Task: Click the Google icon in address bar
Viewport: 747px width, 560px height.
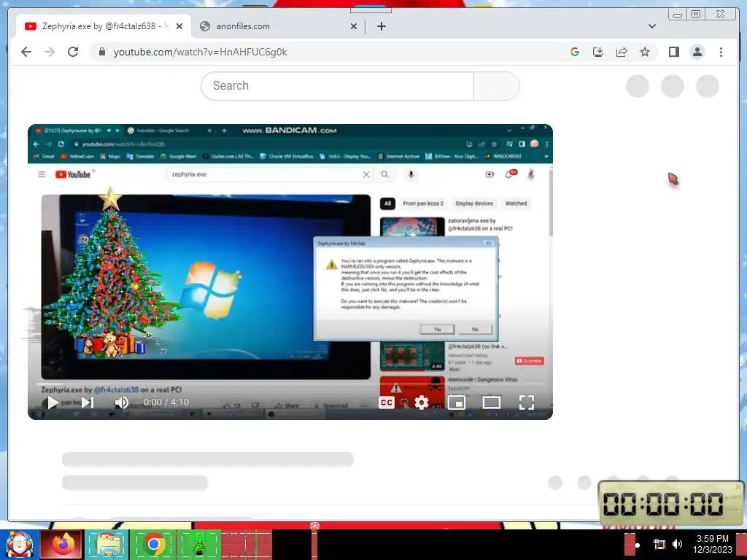Action: coord(575,52)
